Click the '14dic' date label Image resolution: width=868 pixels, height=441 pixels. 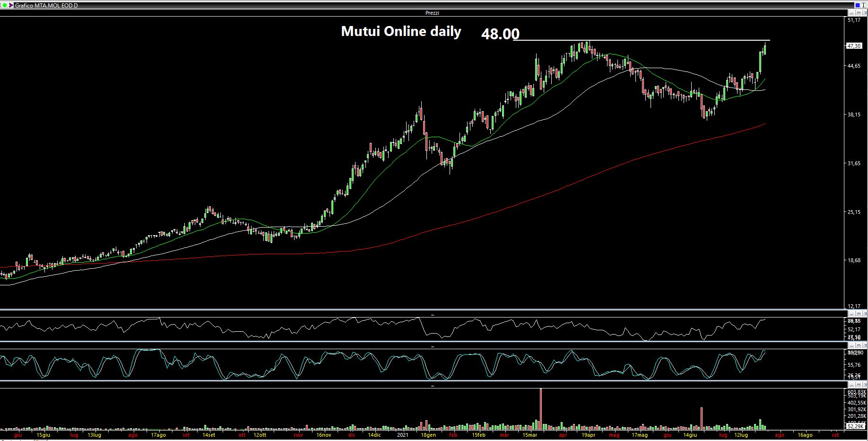tap(374, 435)
